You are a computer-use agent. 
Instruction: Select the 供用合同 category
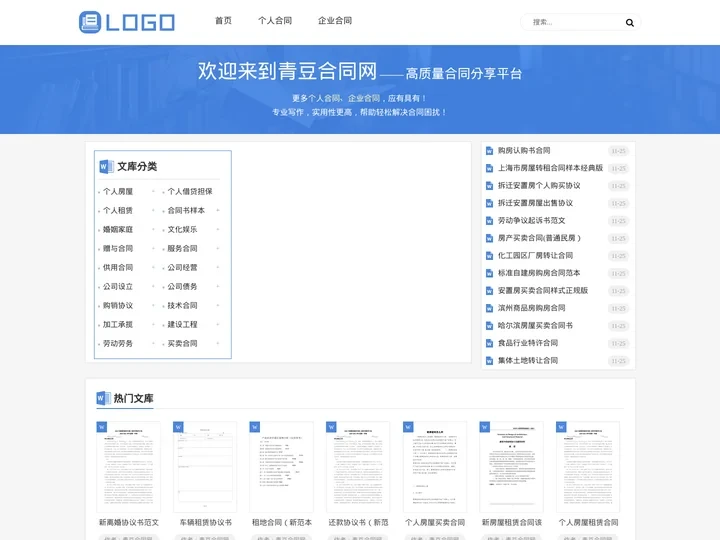click(118, 267)
